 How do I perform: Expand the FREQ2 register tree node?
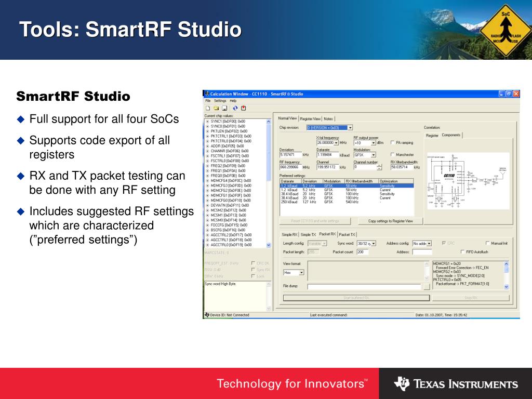pyautogui.click(x=207, y=166)
